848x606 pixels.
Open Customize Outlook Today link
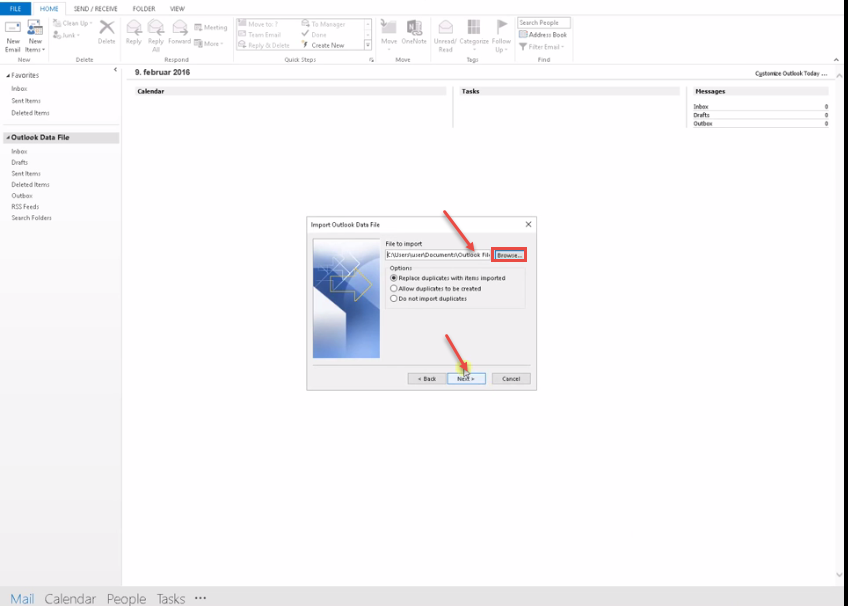pyautogui.click(x=791, y=74)
